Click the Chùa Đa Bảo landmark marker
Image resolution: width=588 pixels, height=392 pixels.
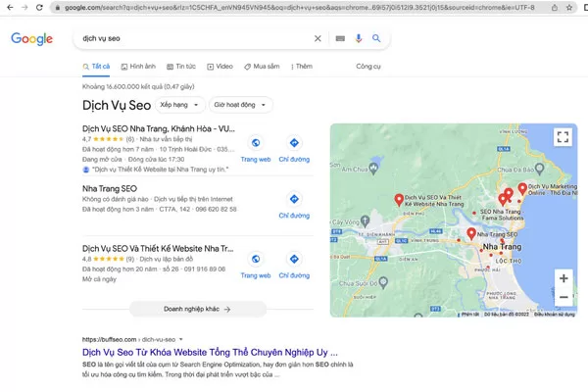pyautogui.click(x=539, y=169)
